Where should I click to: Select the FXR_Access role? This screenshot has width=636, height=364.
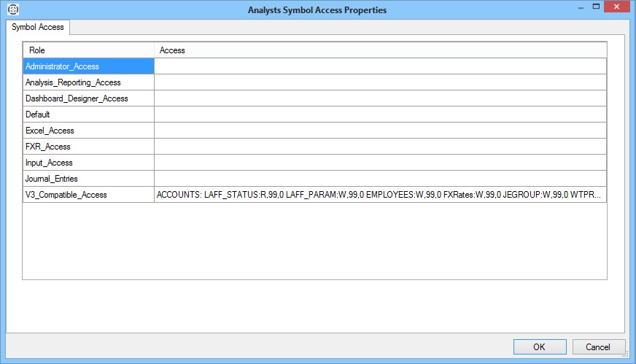(88, 147)
